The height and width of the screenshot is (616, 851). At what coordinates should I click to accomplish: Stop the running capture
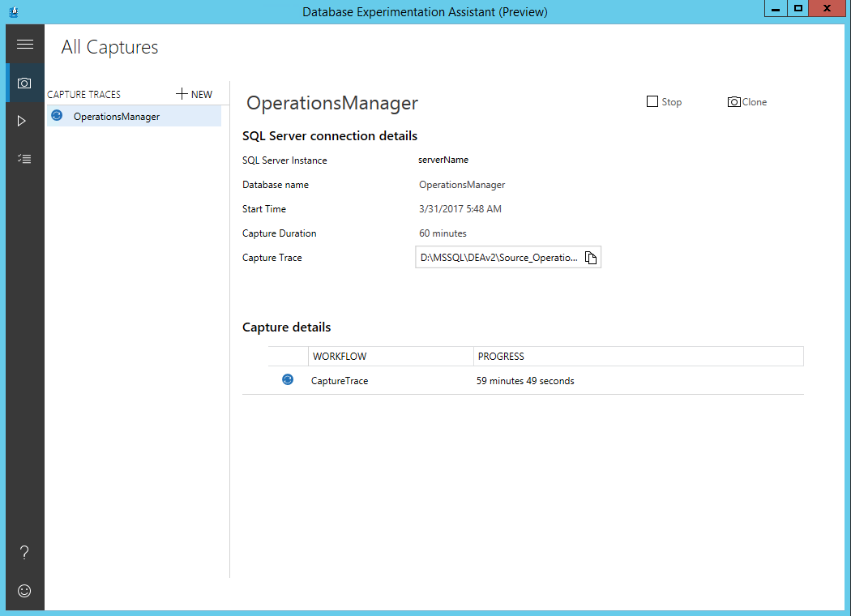pos(664,102)
